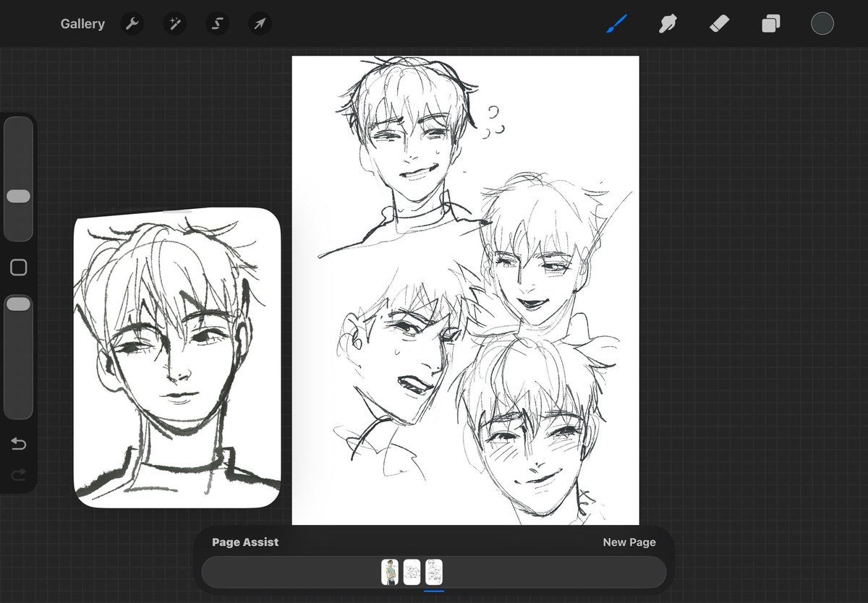Select the Brush tool
868x603 pixels.
click(x=616, y=22)
